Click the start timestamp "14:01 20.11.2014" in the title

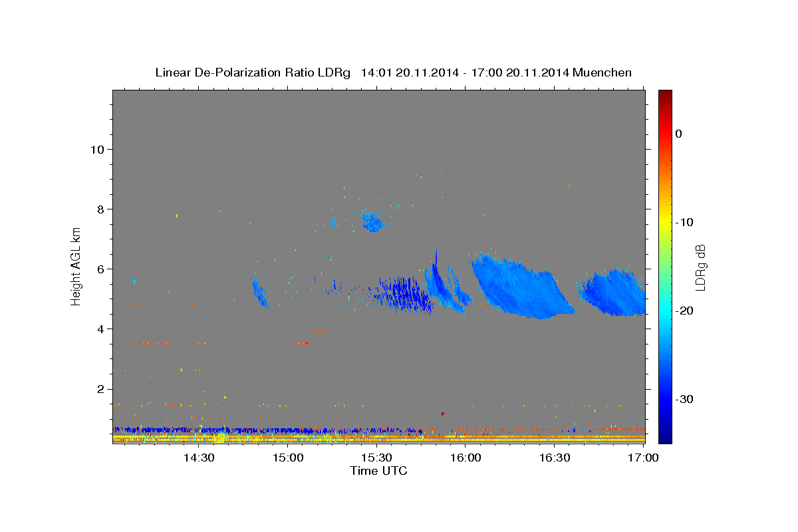pyautogui.click(x=409, y=72)
